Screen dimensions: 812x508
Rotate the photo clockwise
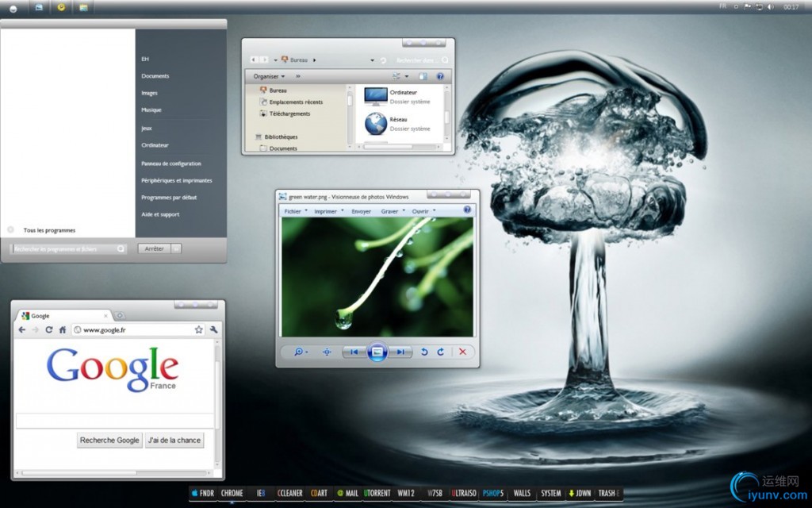pos(441,352)
